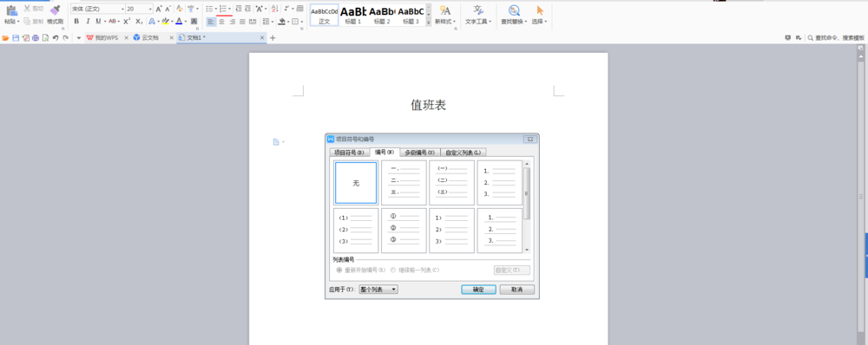Select 重新开始编号 radio button

(x=339, y=270)
